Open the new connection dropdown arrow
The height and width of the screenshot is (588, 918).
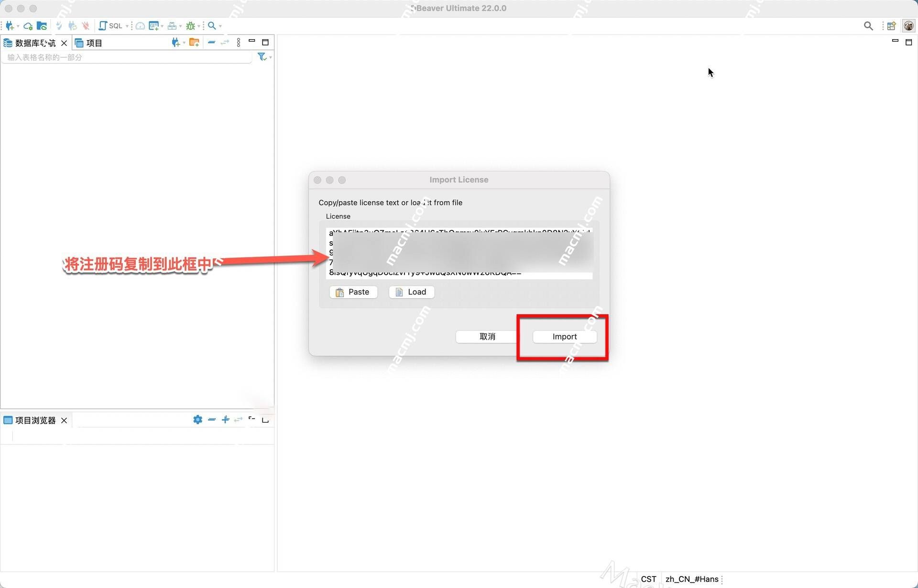[18, 26]
